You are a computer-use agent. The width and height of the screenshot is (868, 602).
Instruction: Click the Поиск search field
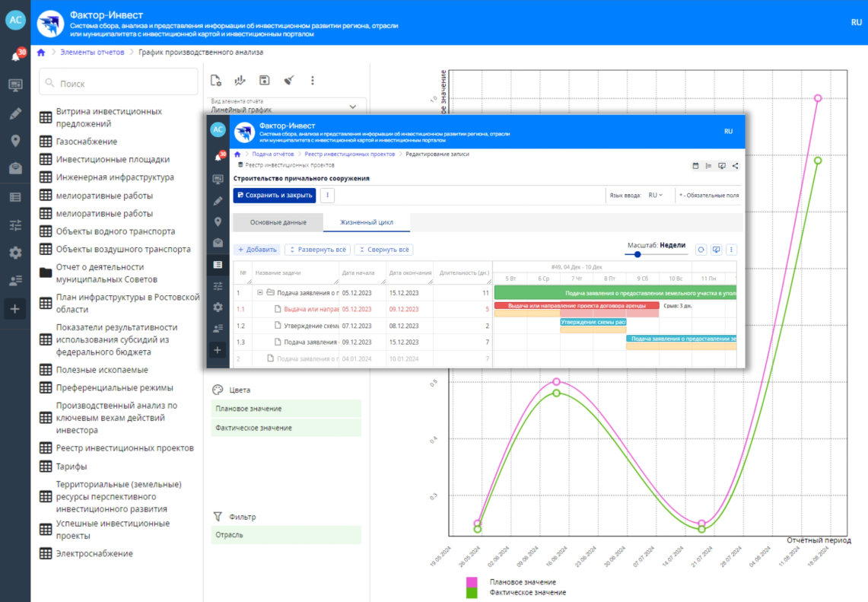coord(119,83)
